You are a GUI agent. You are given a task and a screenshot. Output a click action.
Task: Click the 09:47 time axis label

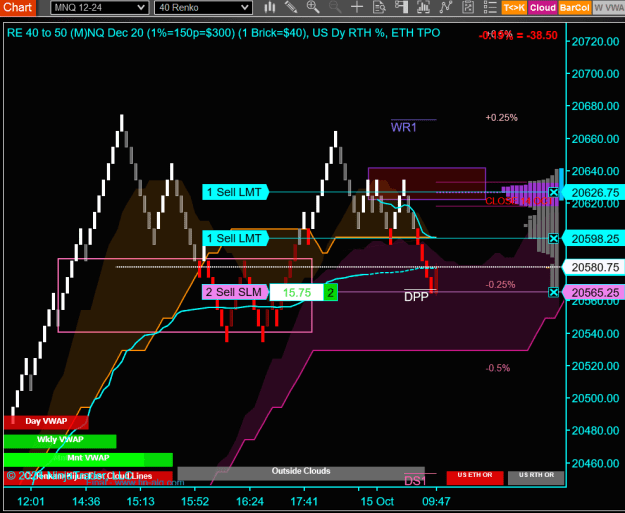point(436,501)
